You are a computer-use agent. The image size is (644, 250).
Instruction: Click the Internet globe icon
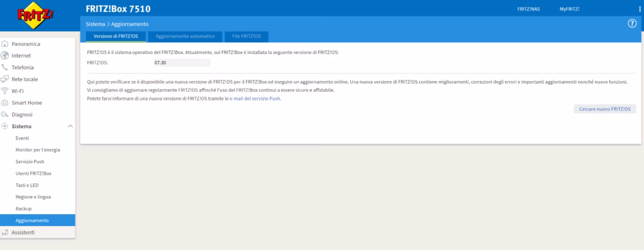(5, 56)
